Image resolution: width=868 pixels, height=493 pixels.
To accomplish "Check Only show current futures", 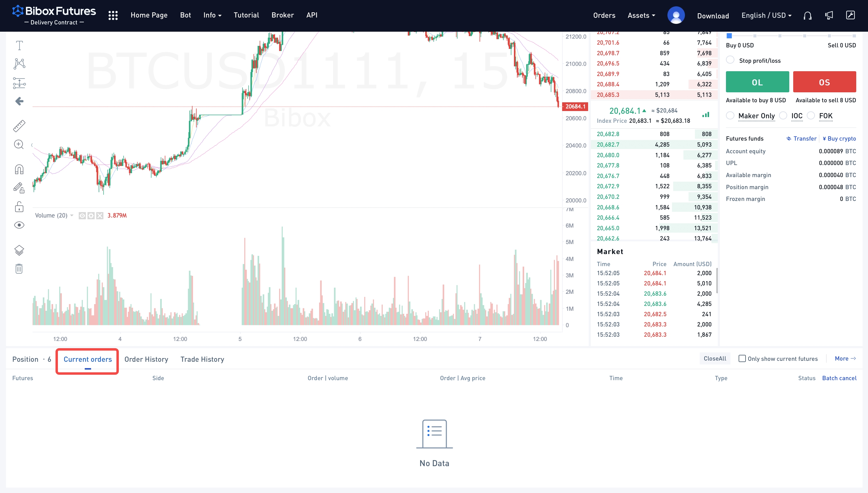I will (x=742, y=358).
